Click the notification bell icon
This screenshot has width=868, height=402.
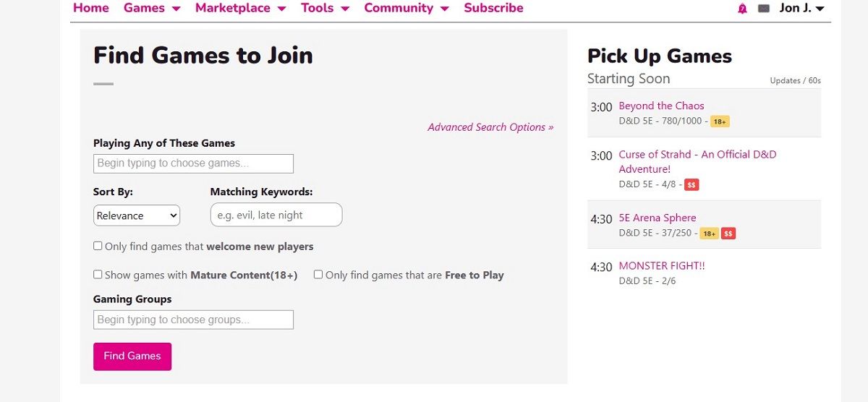742,9
